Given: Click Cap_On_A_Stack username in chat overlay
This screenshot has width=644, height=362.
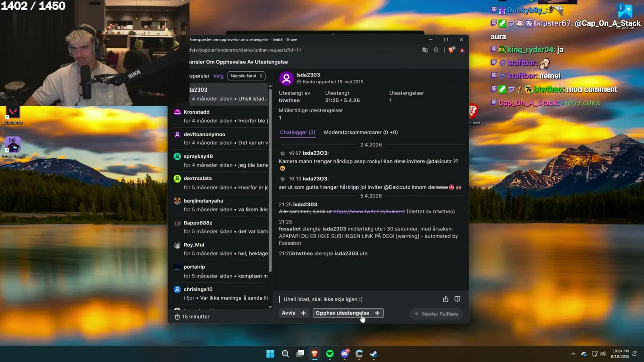Looking at the screenshot, I should (x=529, y=103).
